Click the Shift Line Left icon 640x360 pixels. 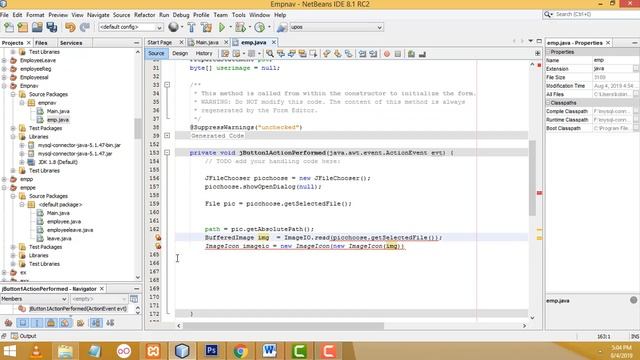[x=362, y=53]
